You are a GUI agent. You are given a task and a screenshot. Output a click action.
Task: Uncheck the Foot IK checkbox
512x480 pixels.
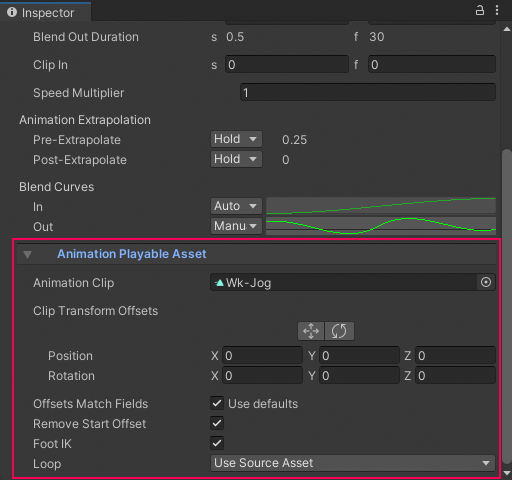coord(217,443)
